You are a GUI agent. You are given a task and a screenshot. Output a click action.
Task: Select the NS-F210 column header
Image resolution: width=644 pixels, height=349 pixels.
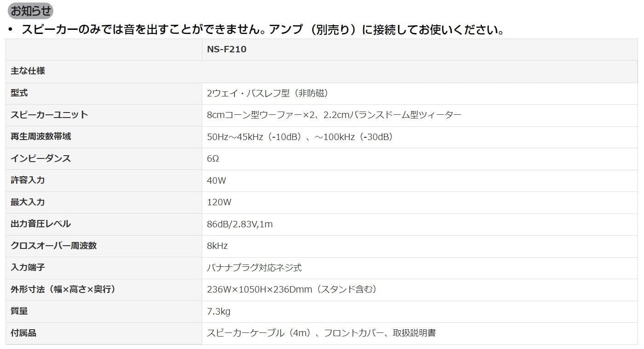(x=227, y=50)
